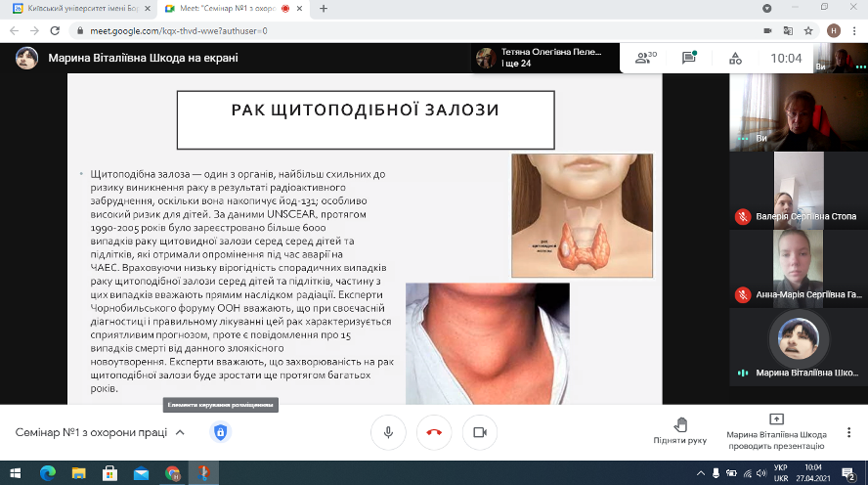Open a new browser tab

(324, 9)
